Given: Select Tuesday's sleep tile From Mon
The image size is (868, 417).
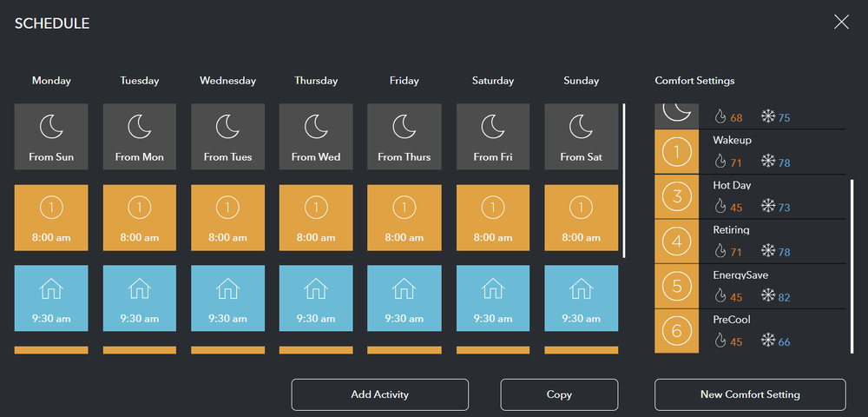Looking at the screenshot, I should coord(140,136).
